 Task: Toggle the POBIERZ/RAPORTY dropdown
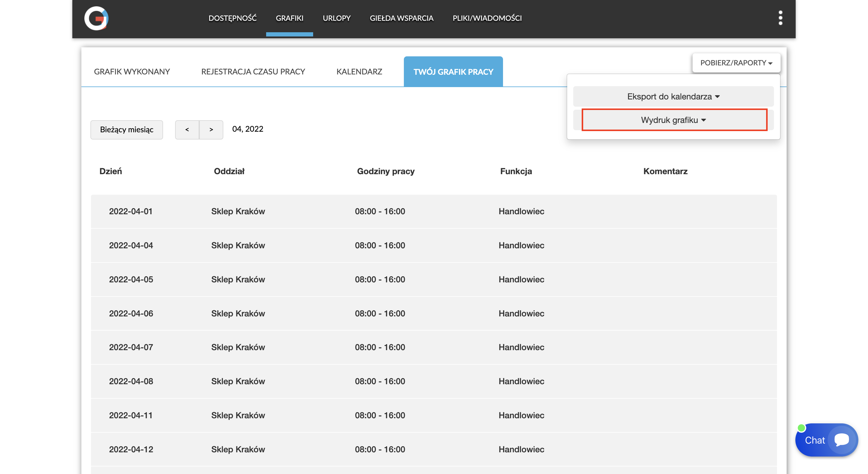(x=736, y=63)
